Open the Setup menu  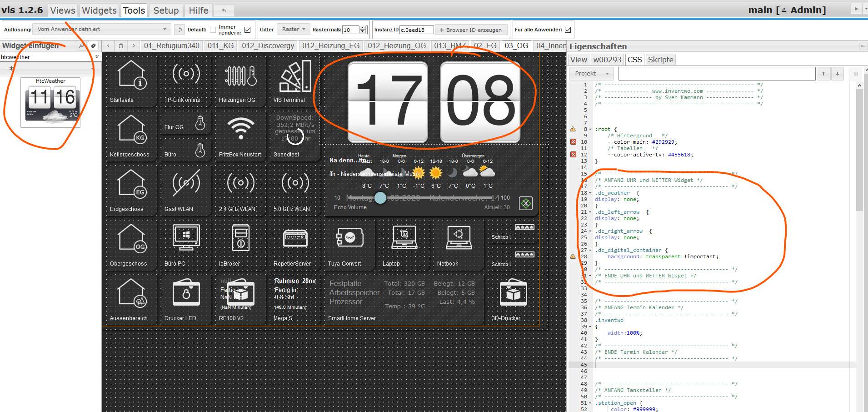(166, 10)
